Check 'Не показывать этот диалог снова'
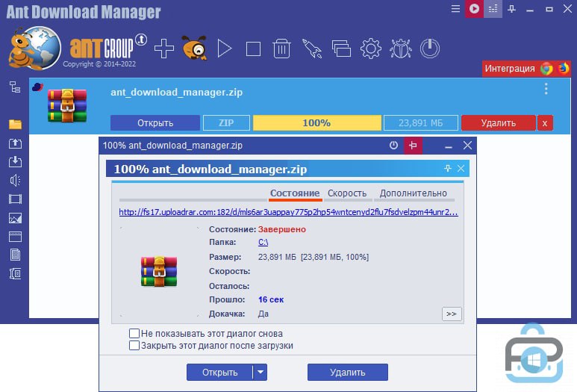Image resolution: width=577 pixels, height=392 pixels. pos(134,334)
